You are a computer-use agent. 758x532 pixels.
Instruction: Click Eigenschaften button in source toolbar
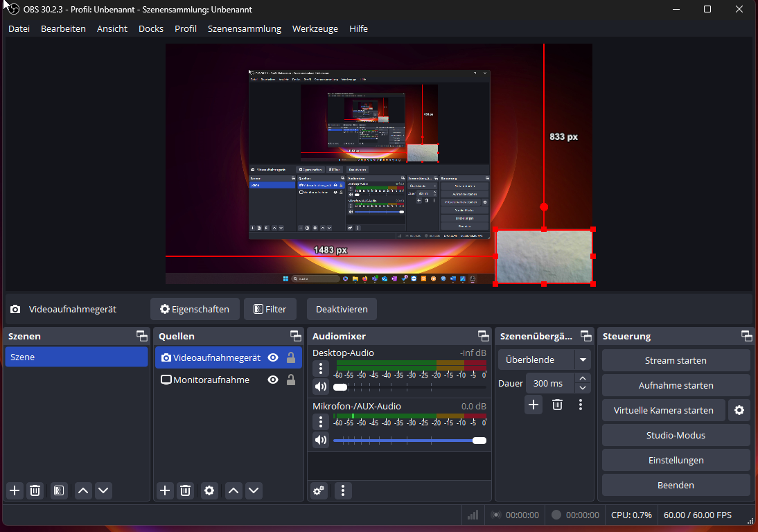(x=195, y=309)
